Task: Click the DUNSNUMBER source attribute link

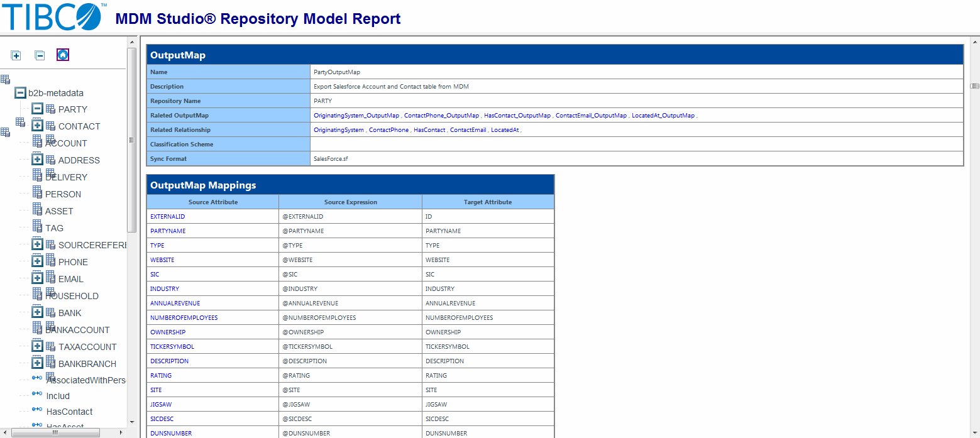Action: coord(171,434)
